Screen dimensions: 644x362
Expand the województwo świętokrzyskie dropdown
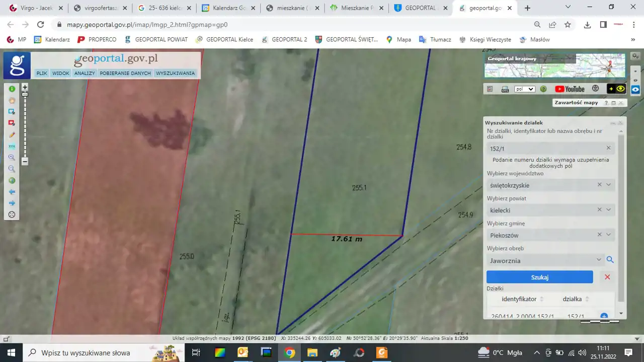(x=608, y=185)
